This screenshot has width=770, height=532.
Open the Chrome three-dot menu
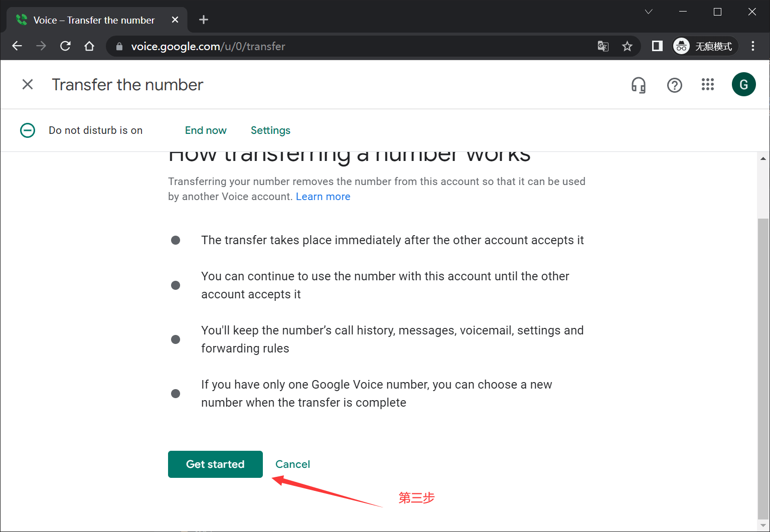(x=752, y=46)
